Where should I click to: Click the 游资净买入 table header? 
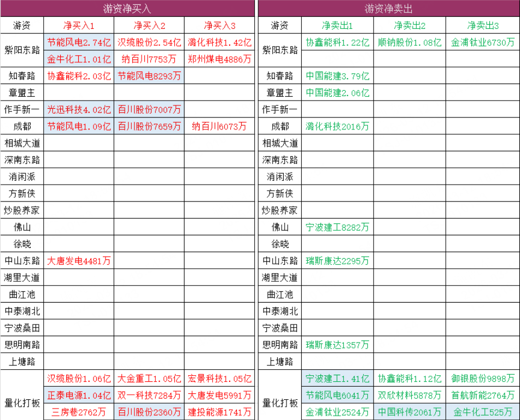coord(127,9)
